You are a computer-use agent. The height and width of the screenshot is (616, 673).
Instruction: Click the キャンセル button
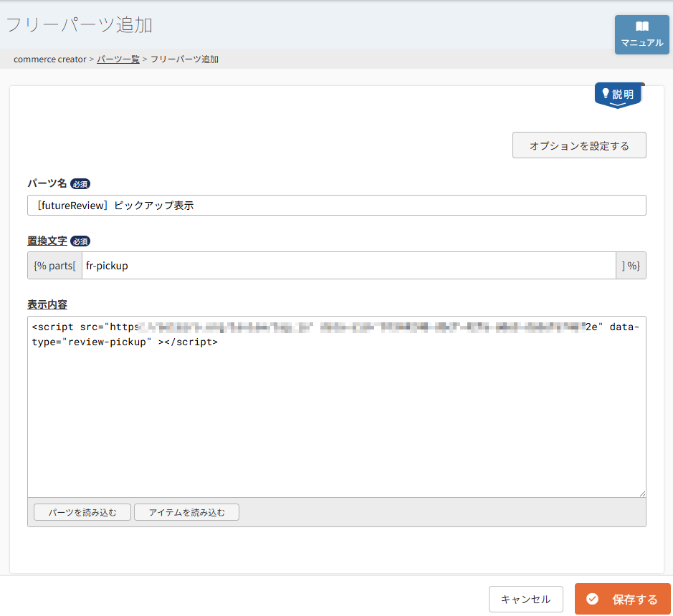coord(526,600)
